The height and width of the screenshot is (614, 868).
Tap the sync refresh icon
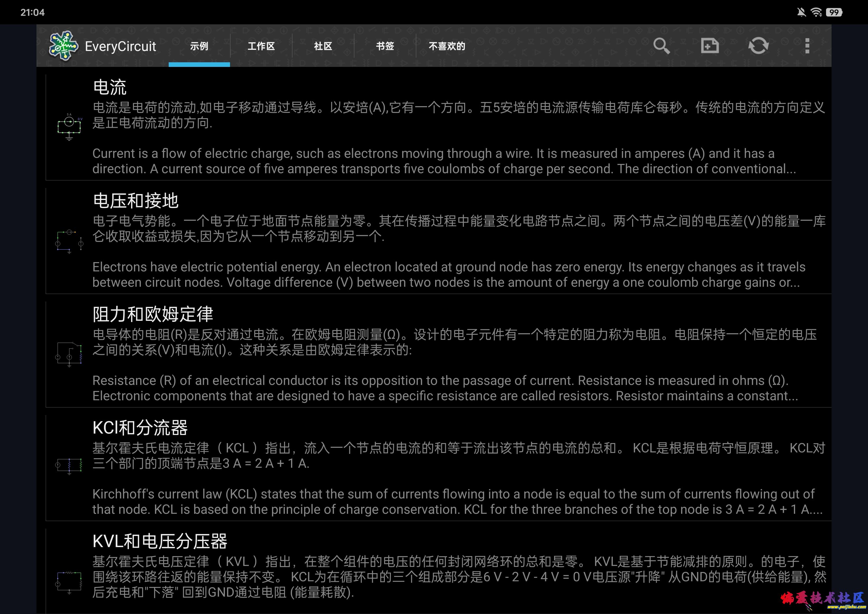758,46
